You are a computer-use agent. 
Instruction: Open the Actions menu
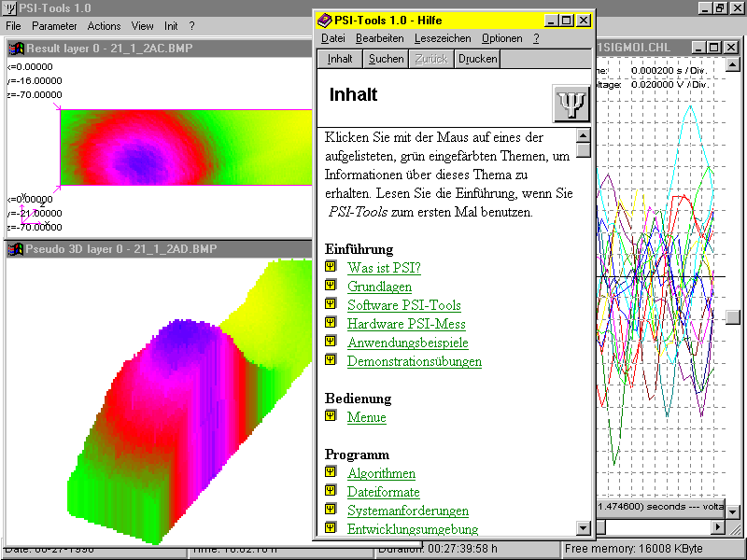tap(104, 26)
